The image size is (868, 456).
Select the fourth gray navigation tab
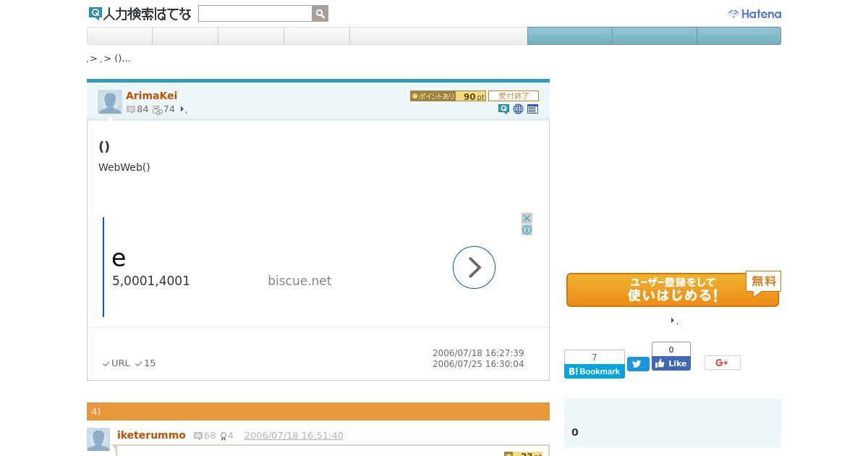(x=317, y=35)
